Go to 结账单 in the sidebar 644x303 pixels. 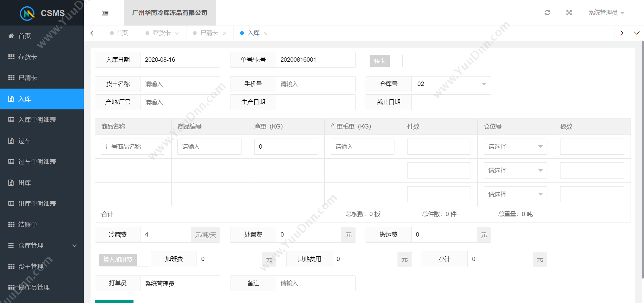(42, 224)
